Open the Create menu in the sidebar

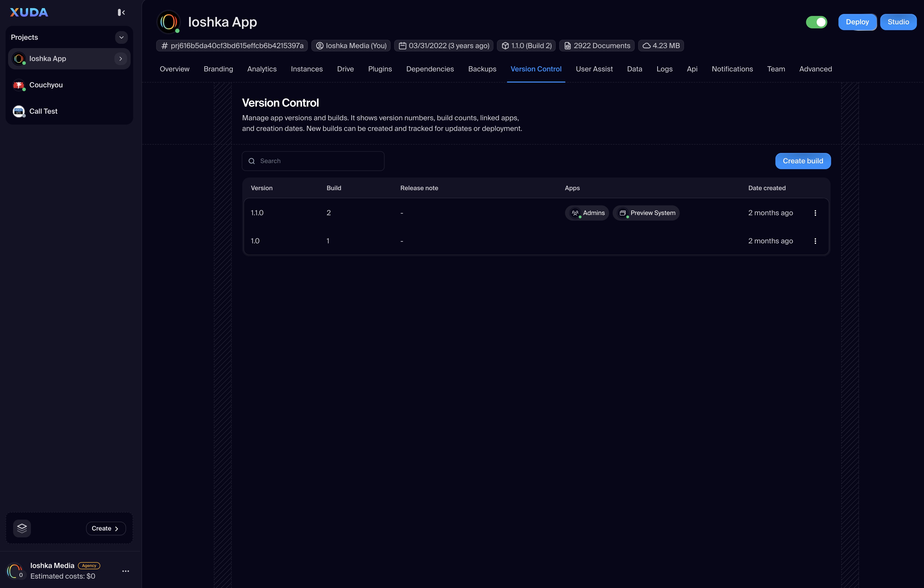coord(106,528)
